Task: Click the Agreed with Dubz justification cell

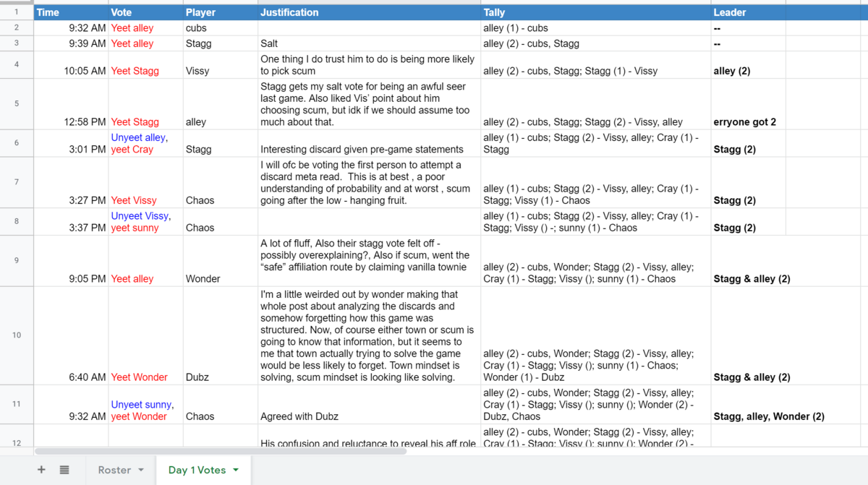Action: tap(369, 416)
